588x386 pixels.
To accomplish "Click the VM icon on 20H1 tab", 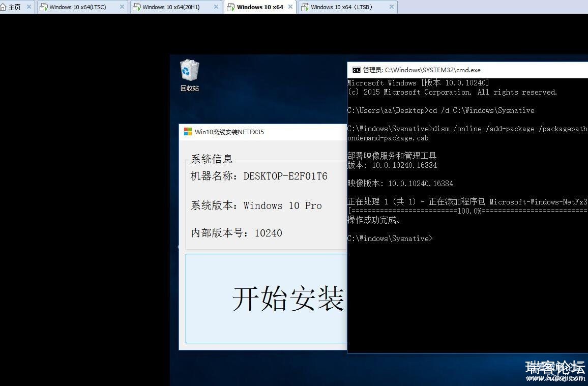I will click(x=137, y=7).
